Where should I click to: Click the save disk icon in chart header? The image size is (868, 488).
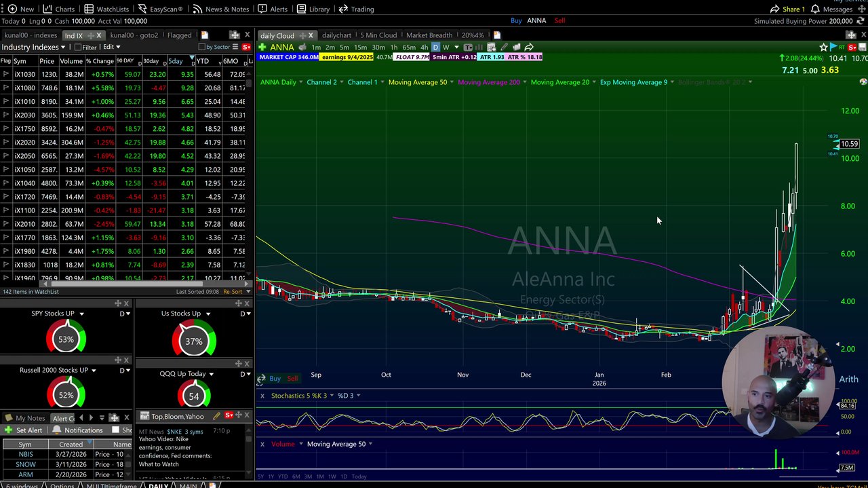[x=862, y=47]
